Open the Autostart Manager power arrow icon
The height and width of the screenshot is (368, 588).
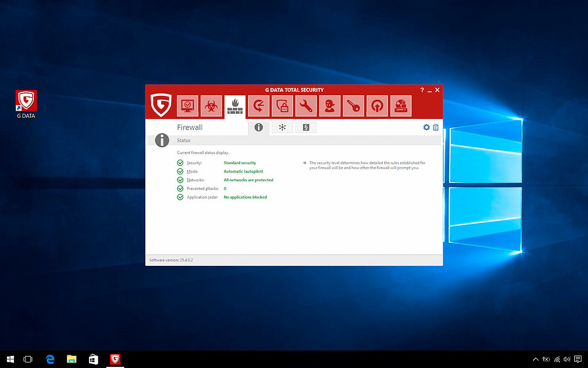click(x=377, y=106)
